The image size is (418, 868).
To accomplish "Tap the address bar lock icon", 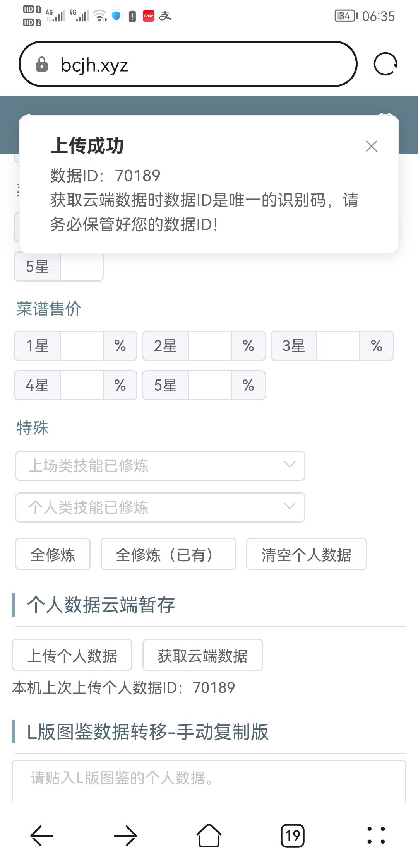I will click(x=41, y=65).
